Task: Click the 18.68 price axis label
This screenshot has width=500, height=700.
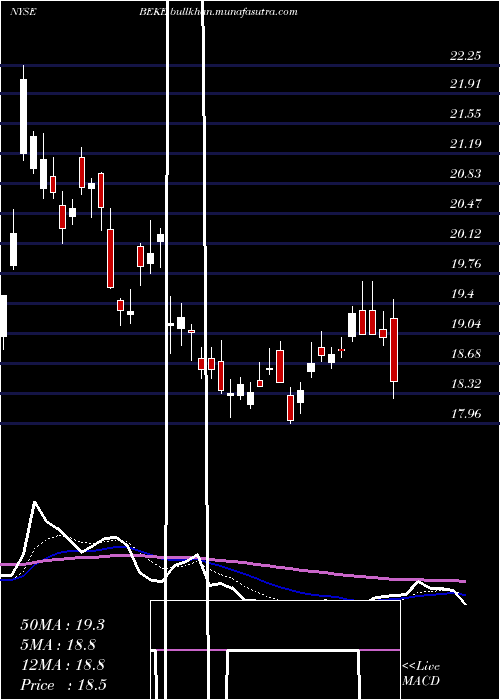Action: pos(465,354)
